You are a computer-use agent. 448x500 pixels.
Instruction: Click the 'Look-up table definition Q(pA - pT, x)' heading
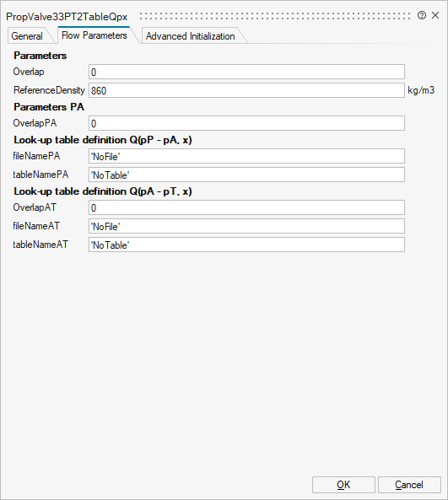point(103,191)
